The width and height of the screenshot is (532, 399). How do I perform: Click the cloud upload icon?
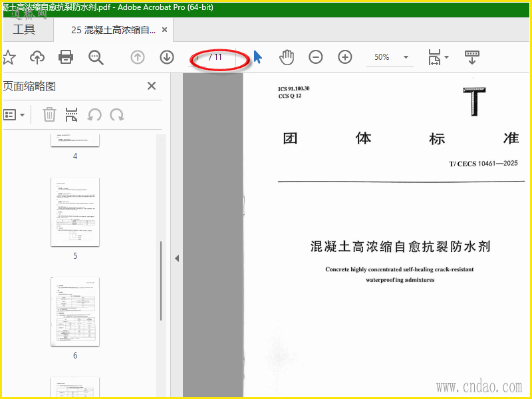37,57
